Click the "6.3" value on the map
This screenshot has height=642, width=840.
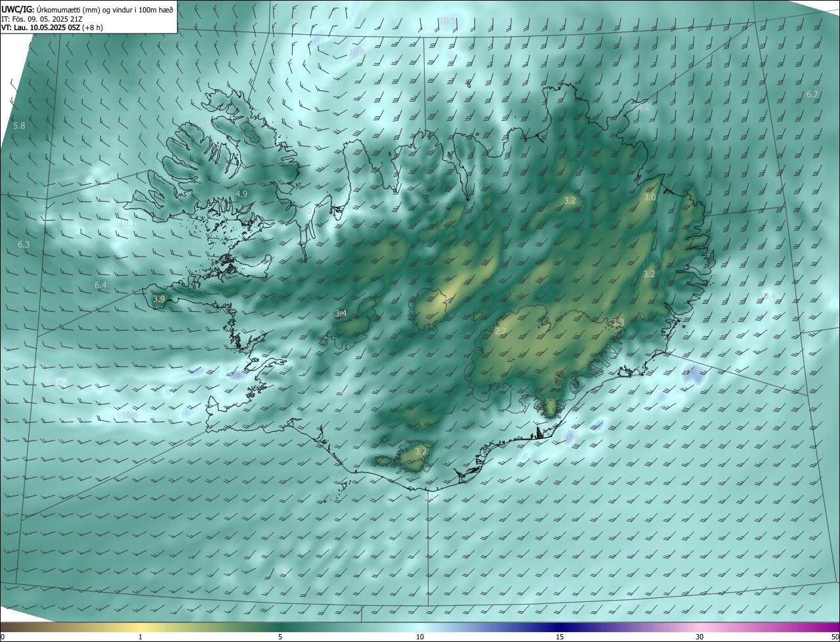click(24, 245)
